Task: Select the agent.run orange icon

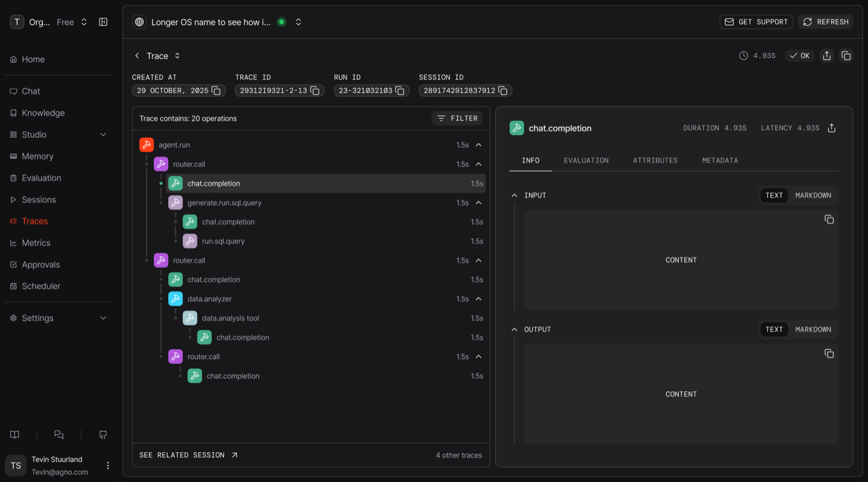Action: 146,145
